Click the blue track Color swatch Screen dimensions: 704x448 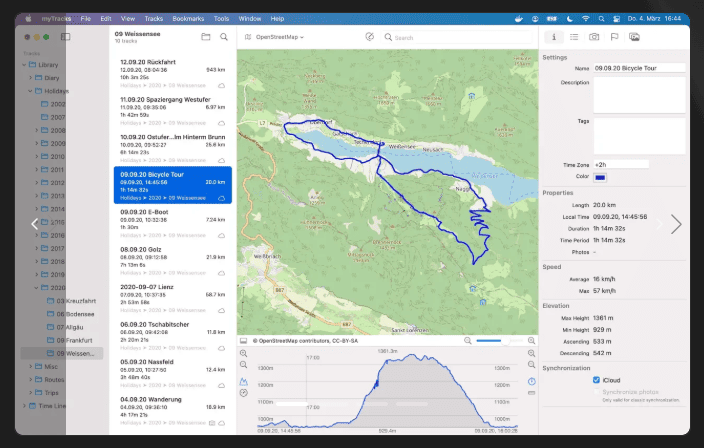tap(600, 177)
